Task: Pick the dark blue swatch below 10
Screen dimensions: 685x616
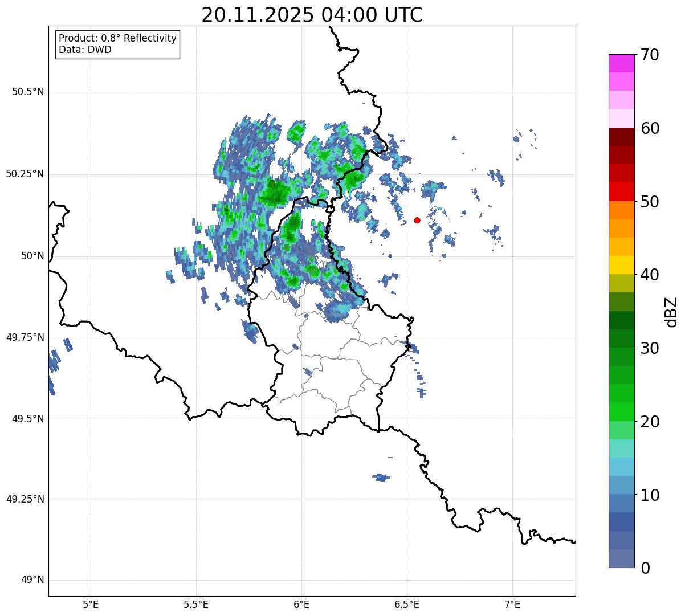Action: tap(621, 521)
